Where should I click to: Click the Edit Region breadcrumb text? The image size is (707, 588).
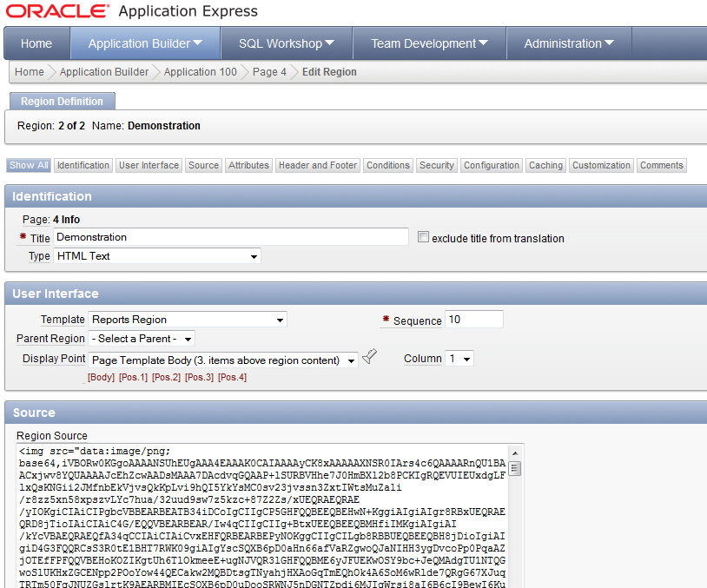[x=329, y=72]
